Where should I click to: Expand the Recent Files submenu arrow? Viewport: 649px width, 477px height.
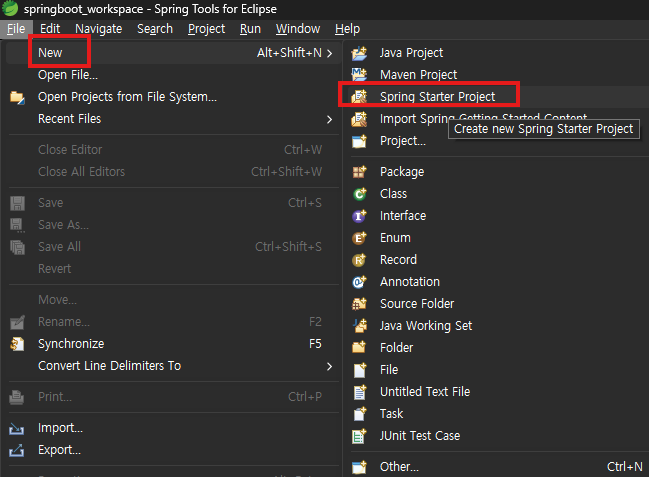point(329,120)
